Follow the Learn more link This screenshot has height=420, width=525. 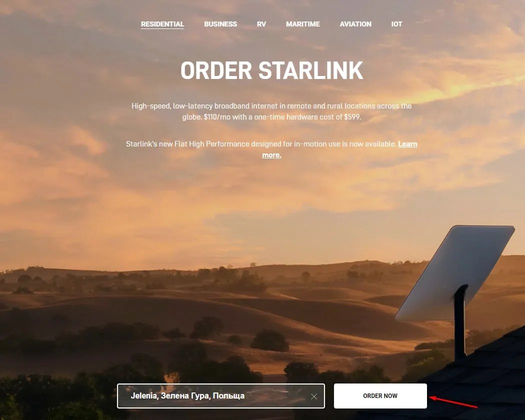tap(339, 149)
